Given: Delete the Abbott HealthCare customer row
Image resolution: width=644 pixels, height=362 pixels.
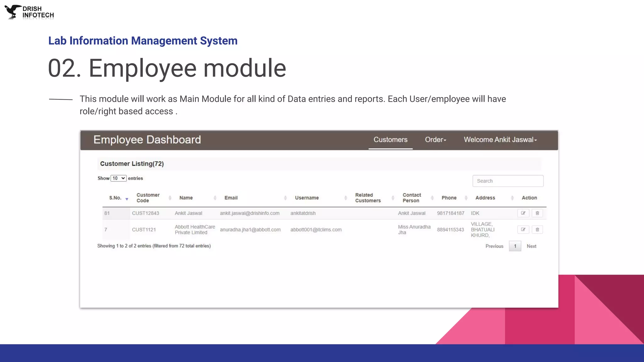Looking at the screenshot, I should (537, 230).
